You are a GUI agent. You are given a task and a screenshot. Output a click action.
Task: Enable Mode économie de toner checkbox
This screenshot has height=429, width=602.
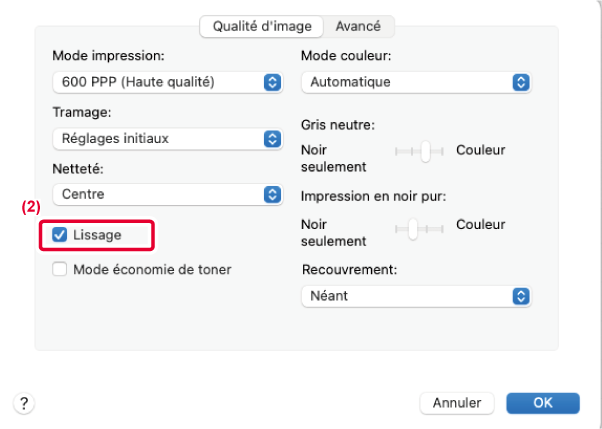tap(60, 269)
